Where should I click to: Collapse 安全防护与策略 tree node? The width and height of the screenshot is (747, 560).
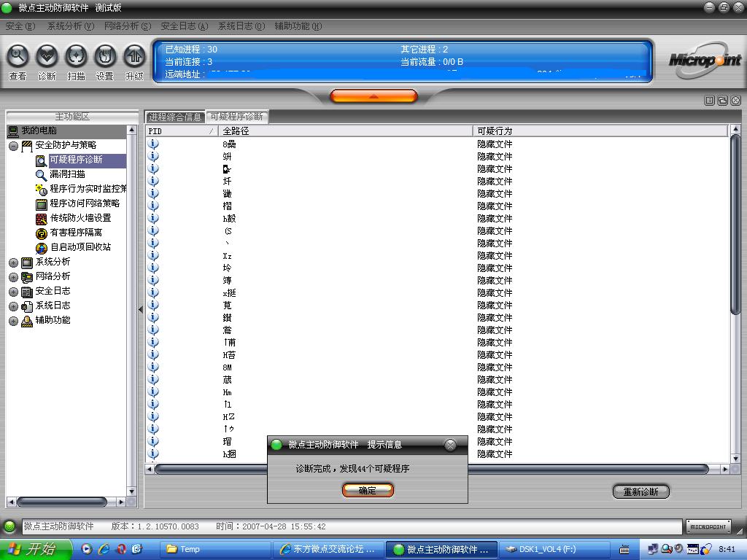(13, 146)
